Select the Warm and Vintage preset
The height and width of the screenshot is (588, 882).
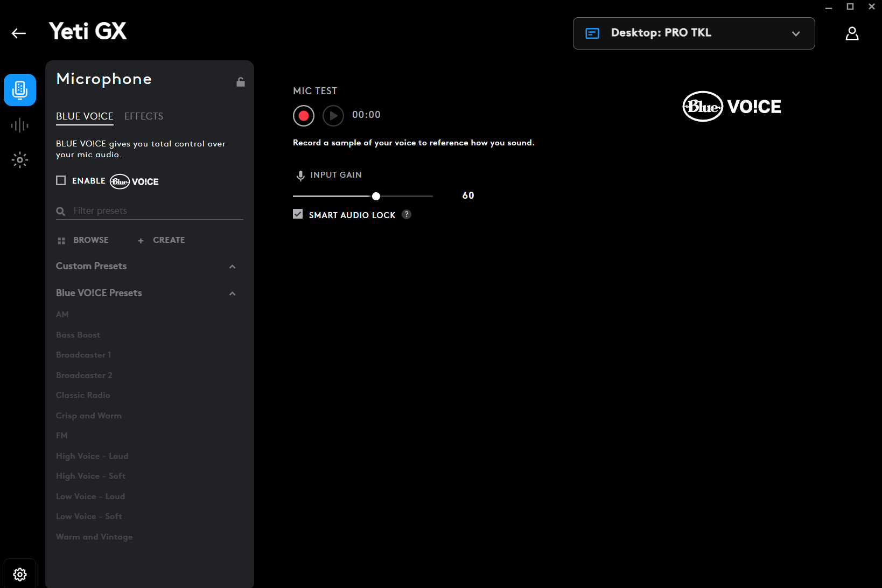point(94,537)
